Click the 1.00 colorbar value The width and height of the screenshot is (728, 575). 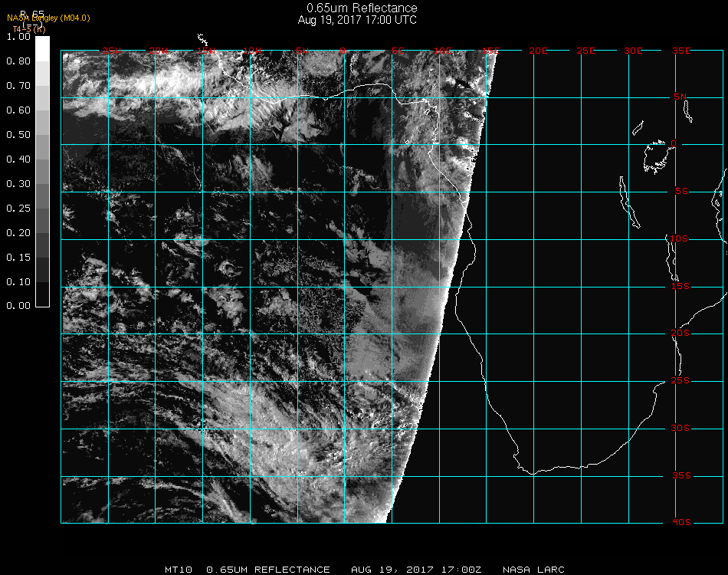pyautogui.click(x=18, y=36)
